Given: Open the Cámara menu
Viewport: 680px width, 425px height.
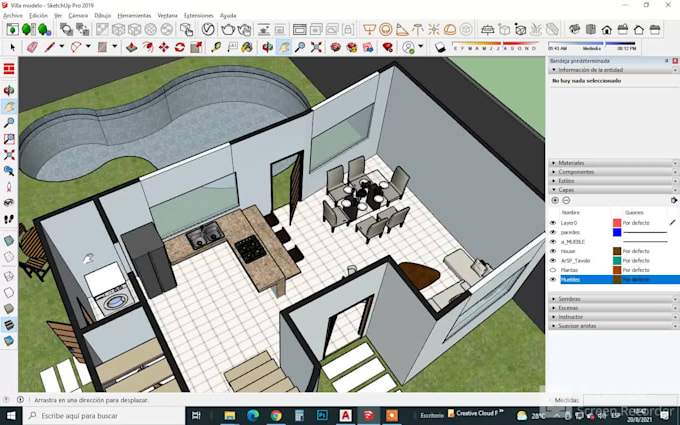Looking at the screenshot, I should (x=78, y=16).
